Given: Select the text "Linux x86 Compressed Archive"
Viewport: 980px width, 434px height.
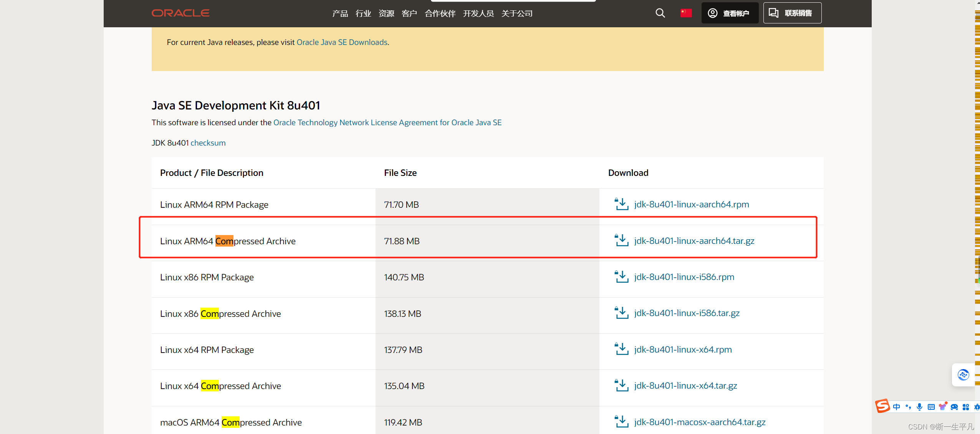Looking at the screenshot, I should click(220, 314).
